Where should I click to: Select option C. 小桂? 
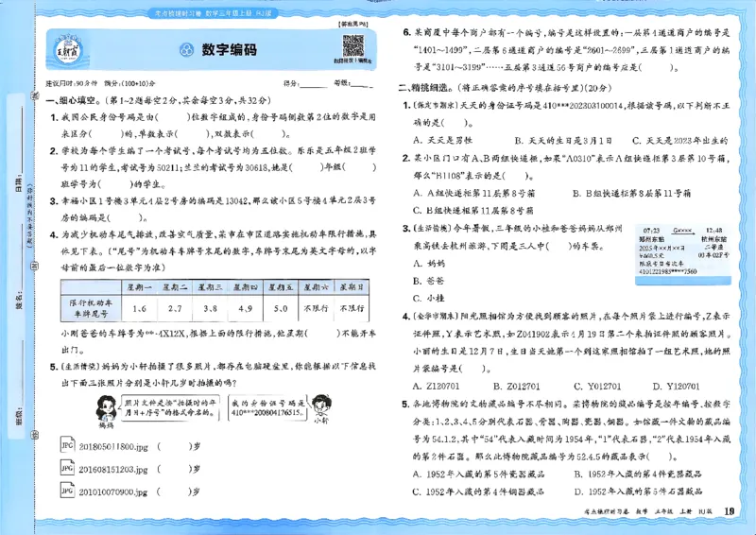tap(429, 298)
